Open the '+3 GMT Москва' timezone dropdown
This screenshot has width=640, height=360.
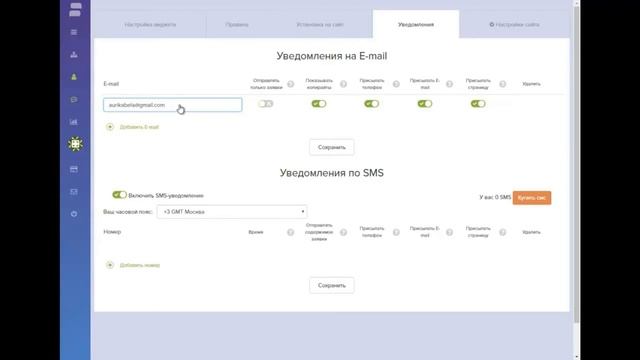click(232, 212)
